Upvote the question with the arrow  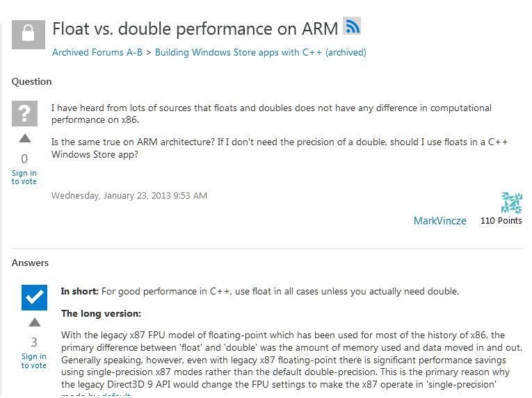point(25,138)
